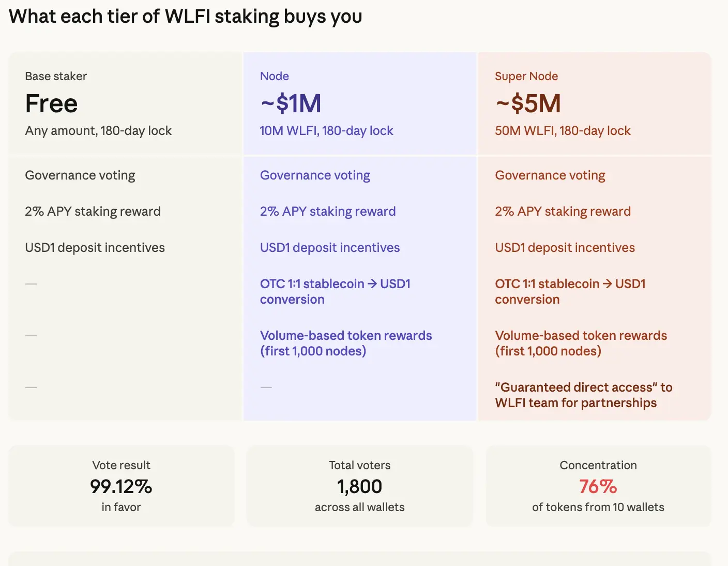Image resolution: width=728 pixels, height=566 pixels.
Task: Click "10M WLFI, 180-day lock" requirement
Action: [x=326, y=131]
